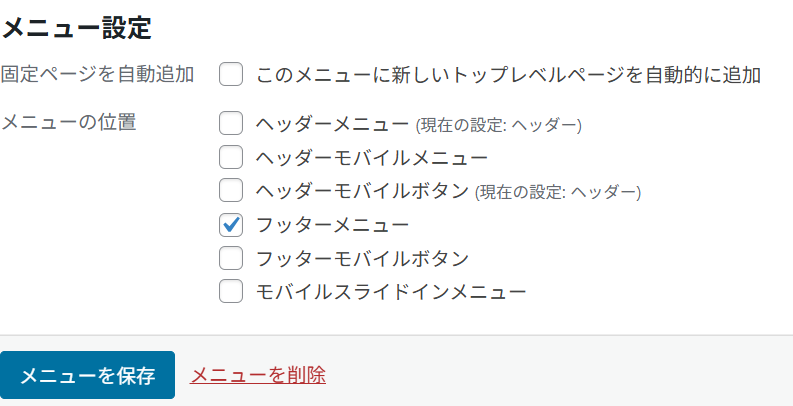793x406 pixels.
Task: Click the ヘッダーメニュー label text
Action: tap(333, 124)
